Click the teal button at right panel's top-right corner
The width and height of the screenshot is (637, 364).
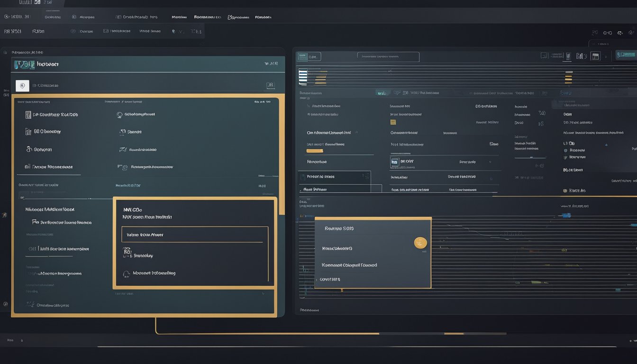pyautogui.click(x=625, y=55)
